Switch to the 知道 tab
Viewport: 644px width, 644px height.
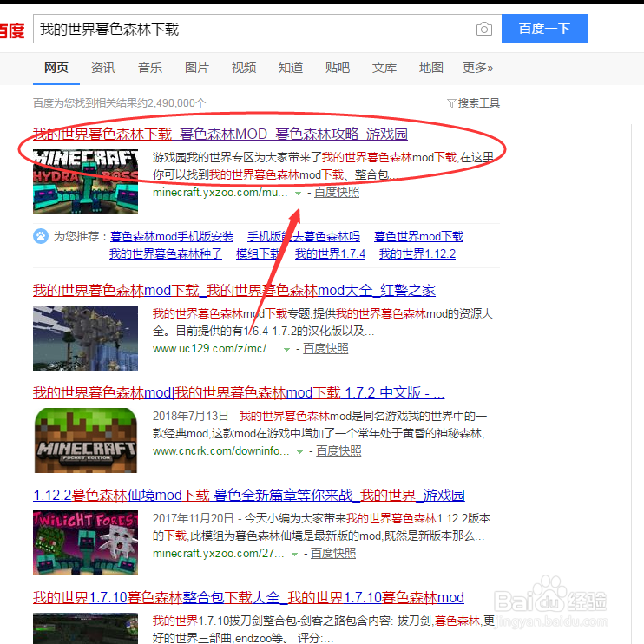[x=291, y=68]
